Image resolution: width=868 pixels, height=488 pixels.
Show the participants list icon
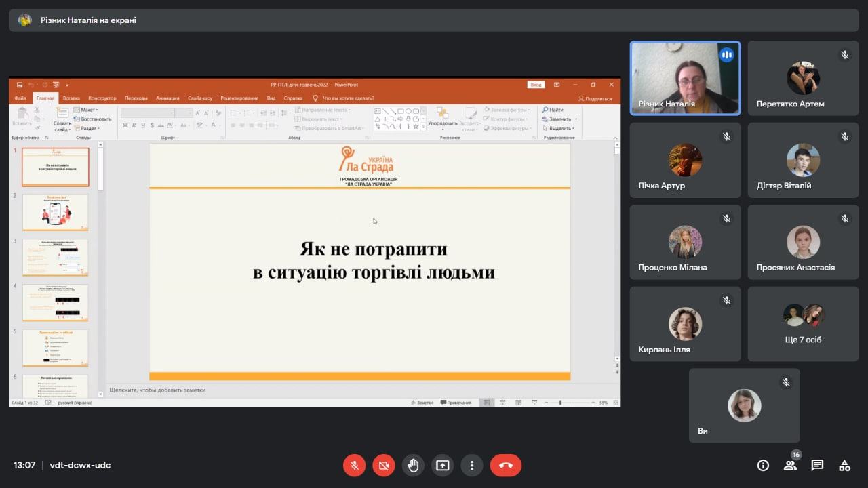790,466
